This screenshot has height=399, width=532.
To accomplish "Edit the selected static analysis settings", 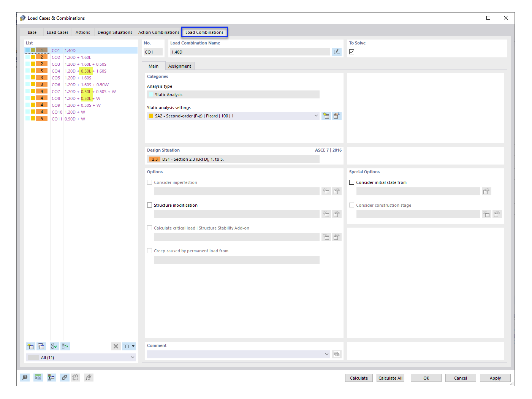I will tap(337, 116).
